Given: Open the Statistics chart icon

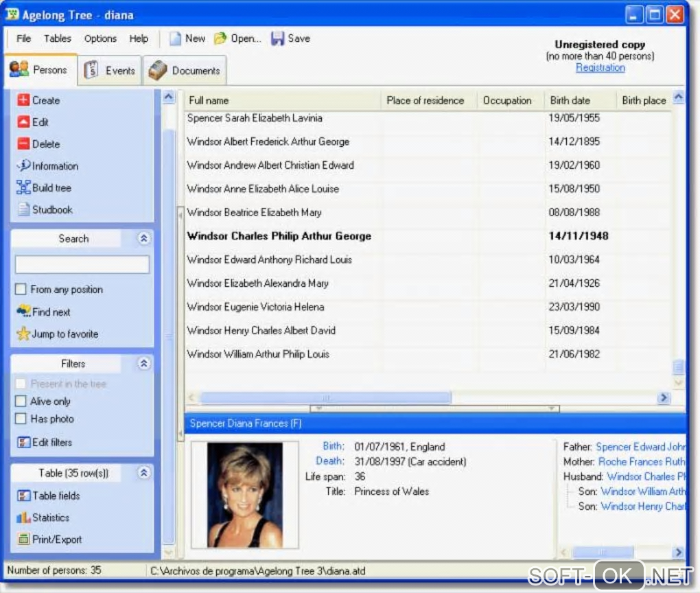Looking at the screenshot, I should [23, 517].
